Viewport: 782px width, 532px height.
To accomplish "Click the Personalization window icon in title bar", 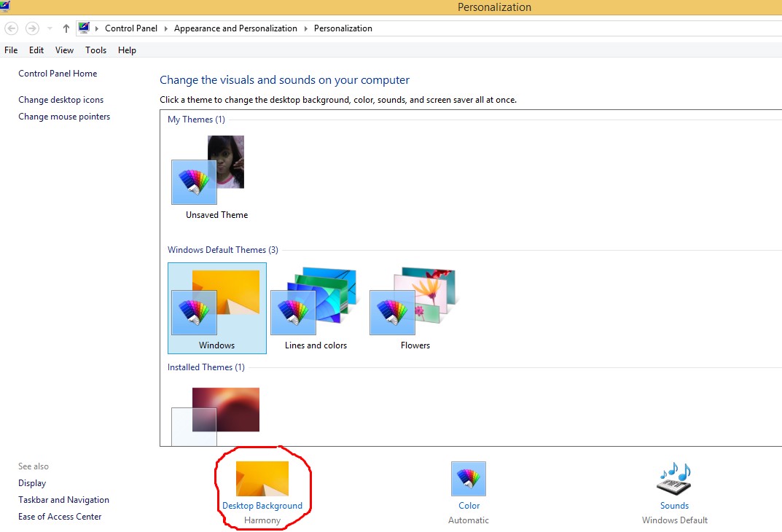I will (x=4, y=6).
